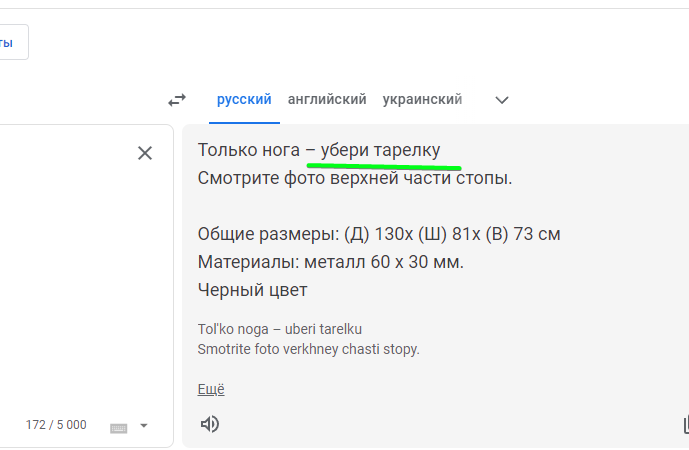Viewport: 689px width, 450px height.
Task: Swap source and target languages
Action: pos(177,100)
